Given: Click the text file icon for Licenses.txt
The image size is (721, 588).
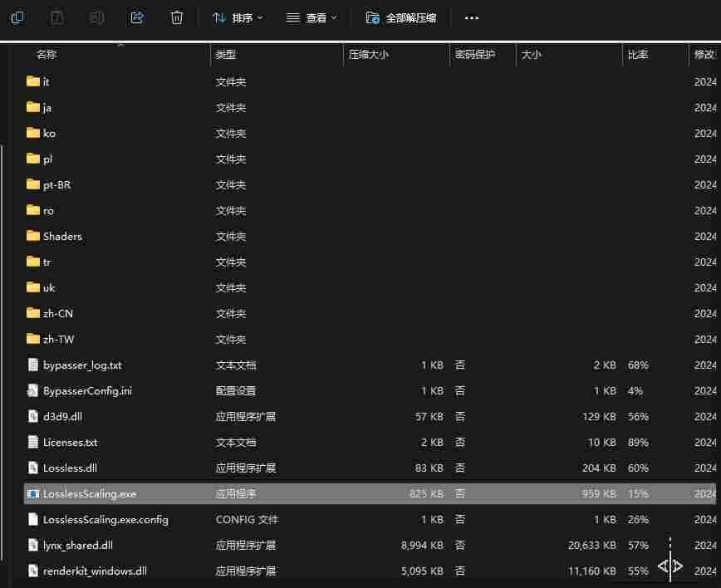Looking at the screenshot, I should click(33, 442).
